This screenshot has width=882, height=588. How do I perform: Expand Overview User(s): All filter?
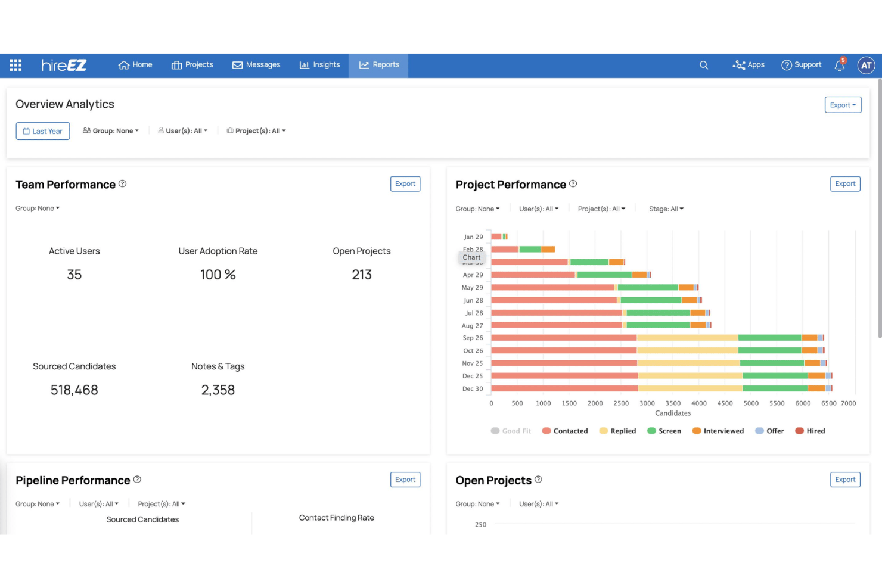183,131
